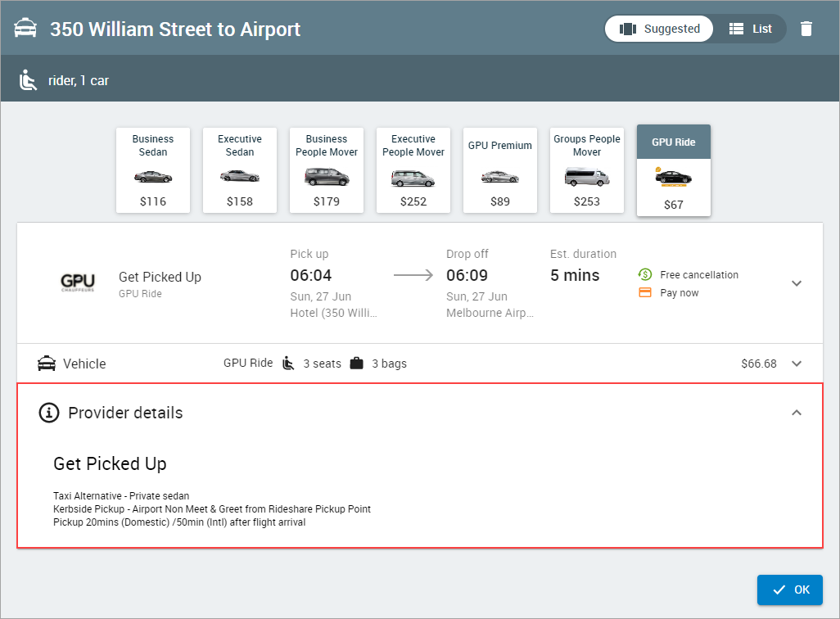
Task: Click the seats icon in Vehicle row
Action: point(288,364)
